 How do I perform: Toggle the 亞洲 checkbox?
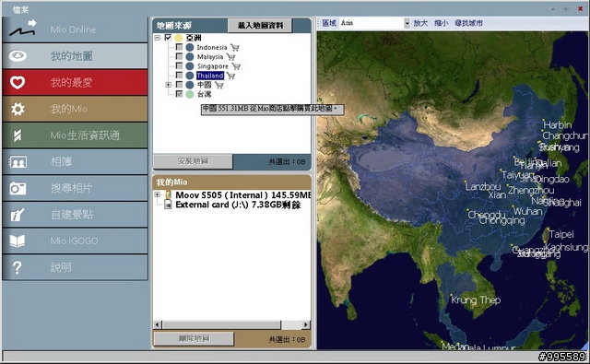(x=168, y=37)
